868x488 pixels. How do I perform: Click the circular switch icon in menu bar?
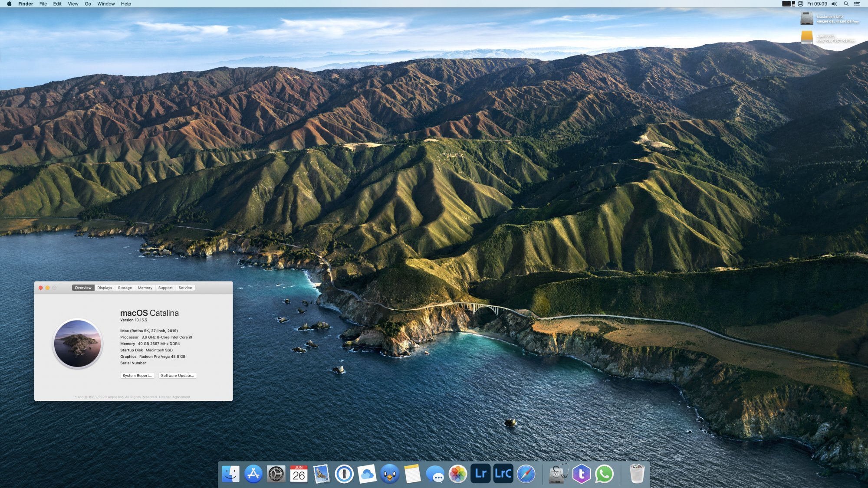click(x=800, y=4)
